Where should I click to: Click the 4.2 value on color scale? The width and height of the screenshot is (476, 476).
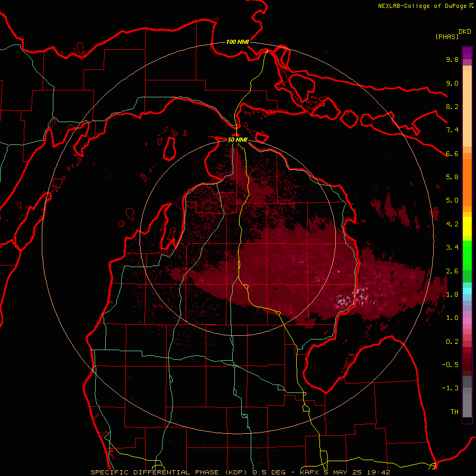(452, 224)
